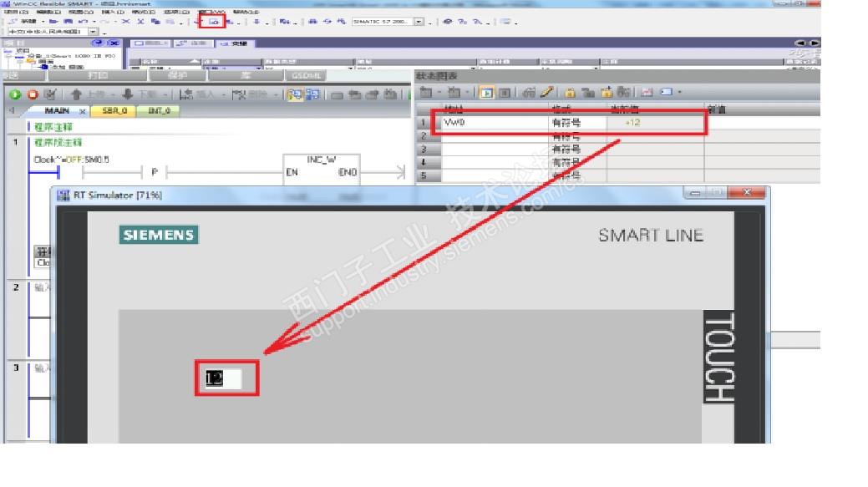868x487 pixels.
Task: Toggle chart status run icon in status table
Action: (x=486, y=93)
